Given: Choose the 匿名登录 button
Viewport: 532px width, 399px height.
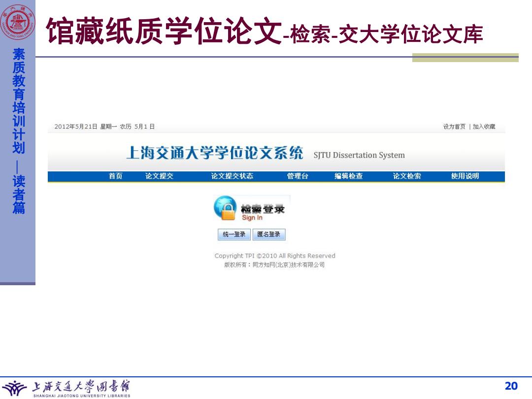Looking at the screenshot, I should (269, 234).
